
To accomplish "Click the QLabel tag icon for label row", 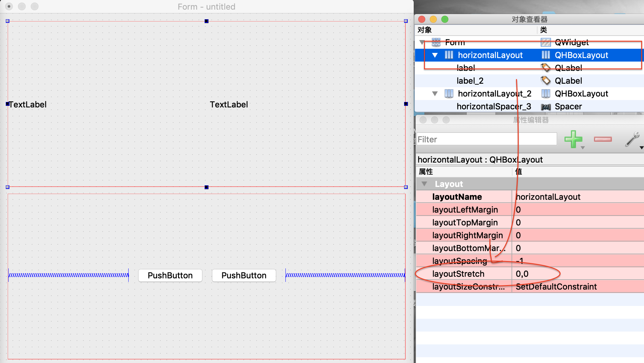I will coord(546,68).
